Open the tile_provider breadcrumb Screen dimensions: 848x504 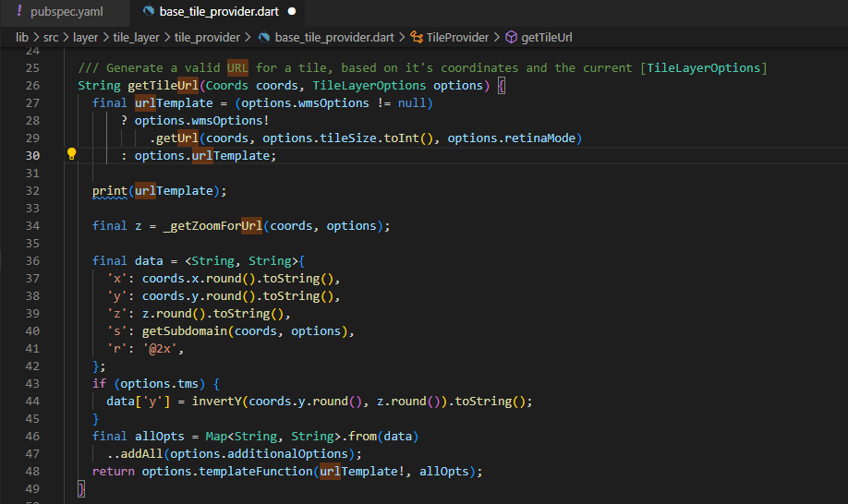[207, 37]
